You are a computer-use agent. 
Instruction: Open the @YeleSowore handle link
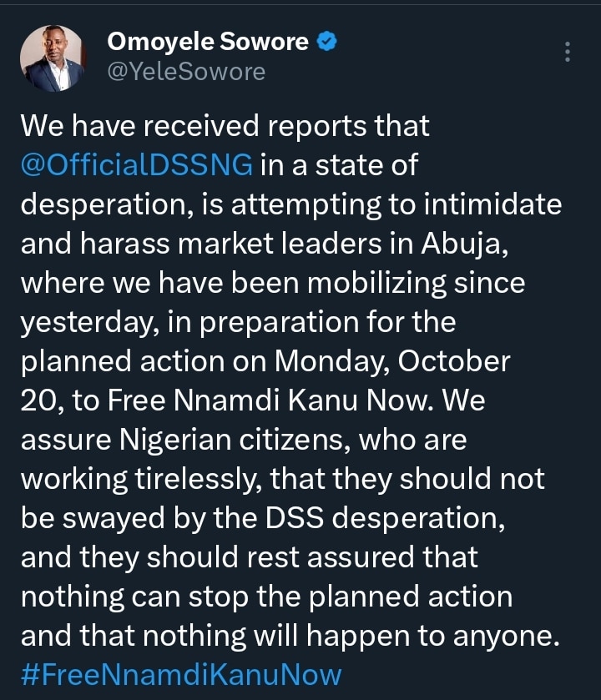(186, 73)
